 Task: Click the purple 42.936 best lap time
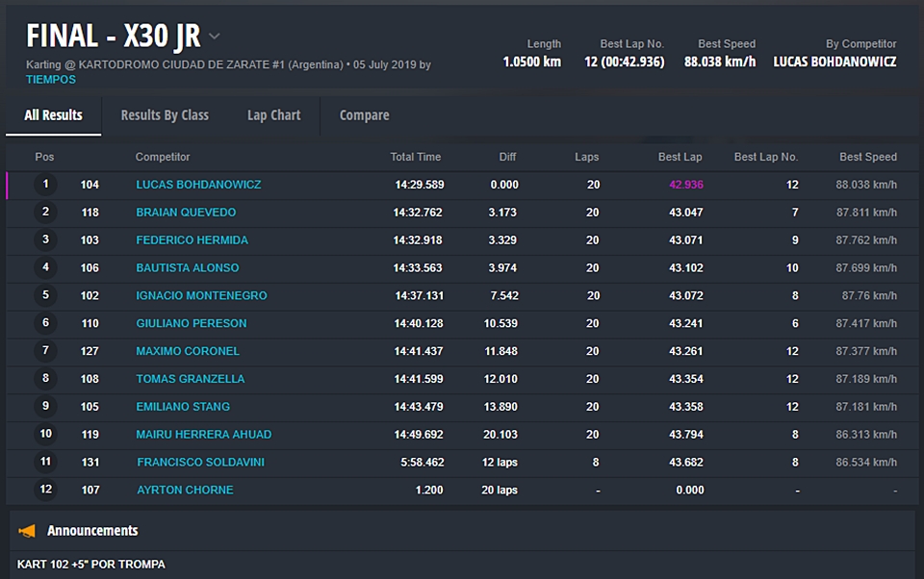point(686,185)
